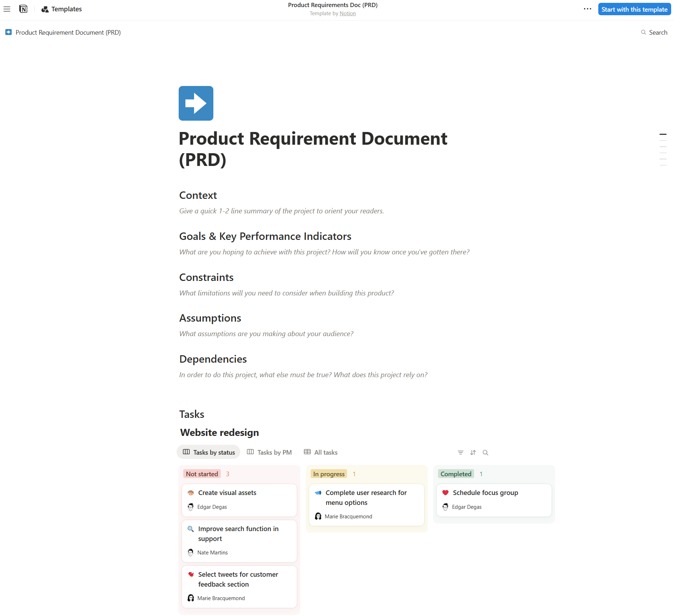Open the three-dot more options menu
The image size is (674, 616).
(587, 9)
